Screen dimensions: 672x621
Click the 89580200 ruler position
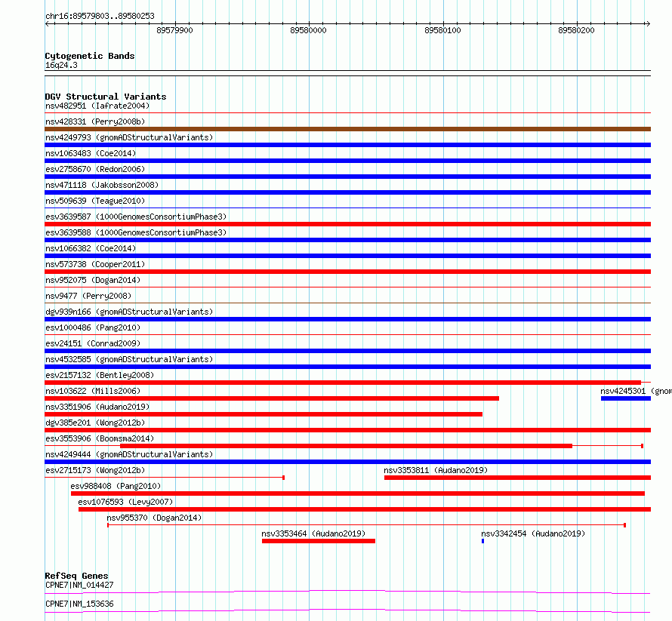[x=576, y=30]
